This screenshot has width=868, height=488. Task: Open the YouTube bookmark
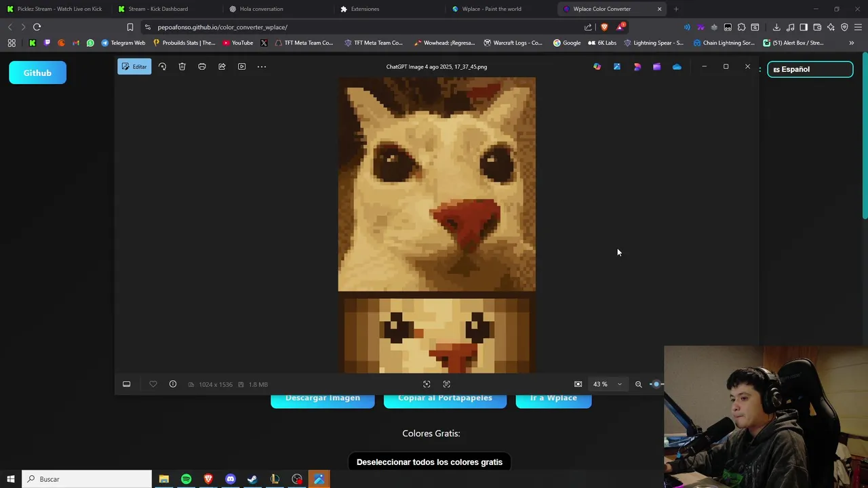(x=238, y=43)
